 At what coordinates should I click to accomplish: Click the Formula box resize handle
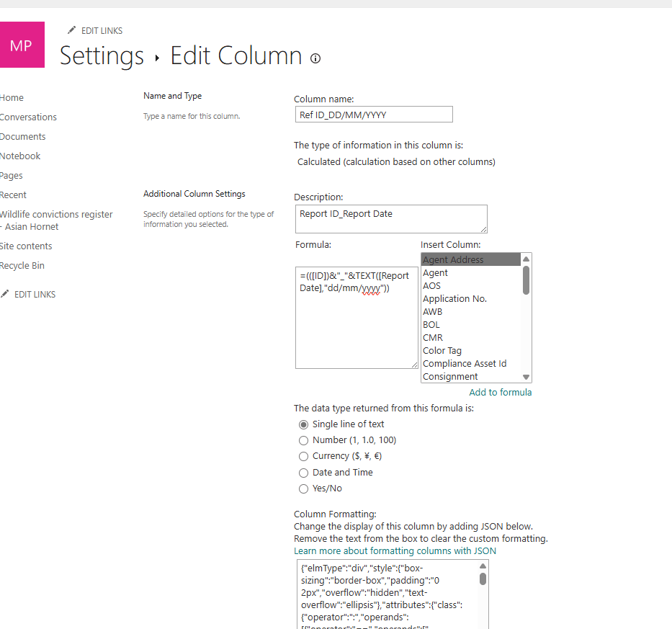(x=414, y=365)
